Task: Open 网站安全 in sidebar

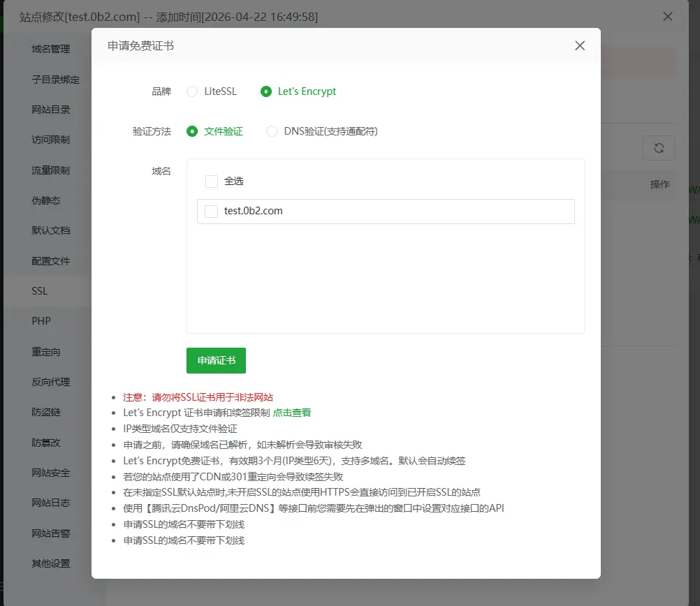Action: point(50,473)
